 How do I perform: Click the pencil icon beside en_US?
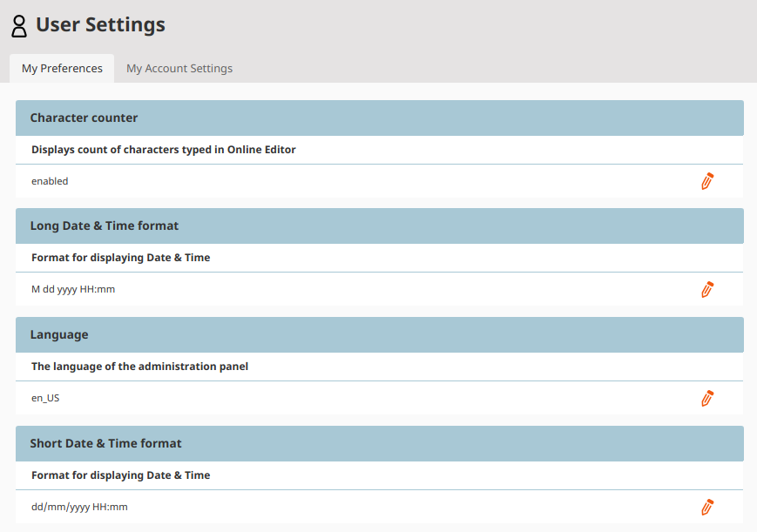click(706, 398)
